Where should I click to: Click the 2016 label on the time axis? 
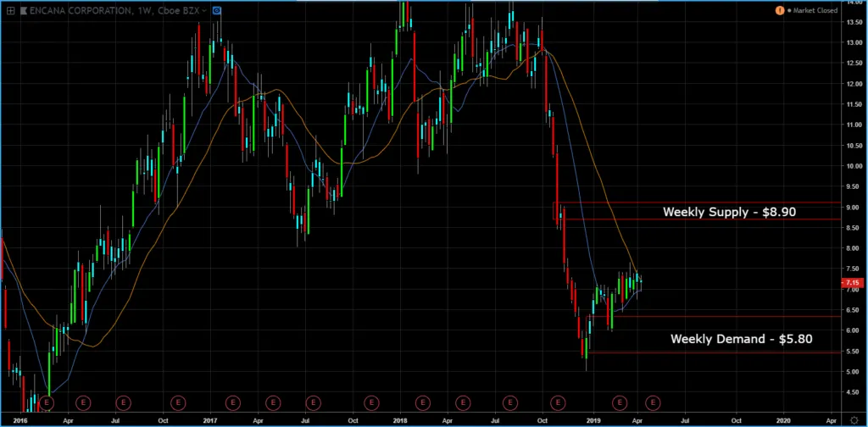[x=21, y=420]
